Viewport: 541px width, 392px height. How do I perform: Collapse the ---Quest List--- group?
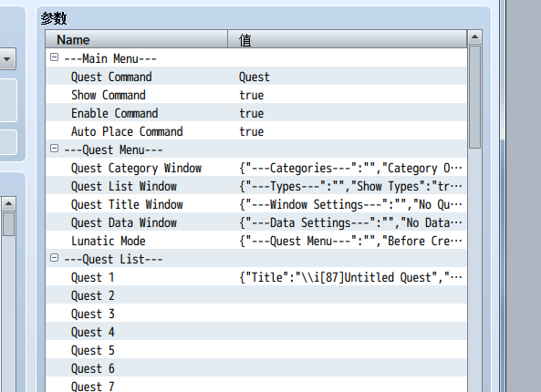[x=54, y=258]
